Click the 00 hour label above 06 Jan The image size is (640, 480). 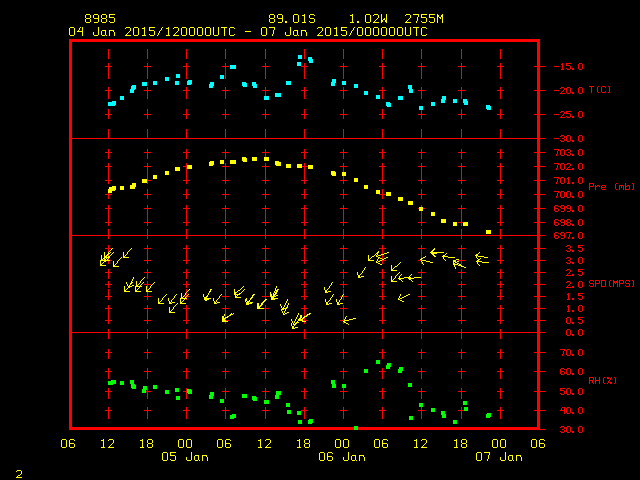(342, 444)
